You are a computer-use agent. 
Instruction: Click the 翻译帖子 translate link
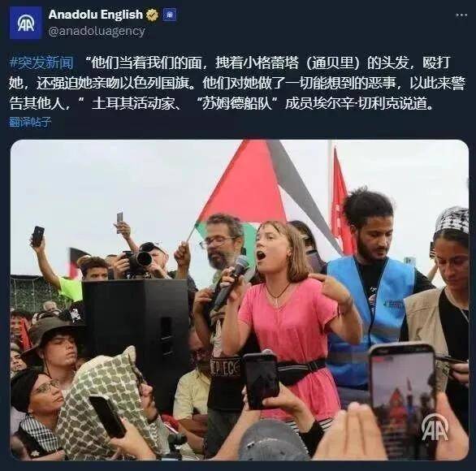(x=30, y=122)
